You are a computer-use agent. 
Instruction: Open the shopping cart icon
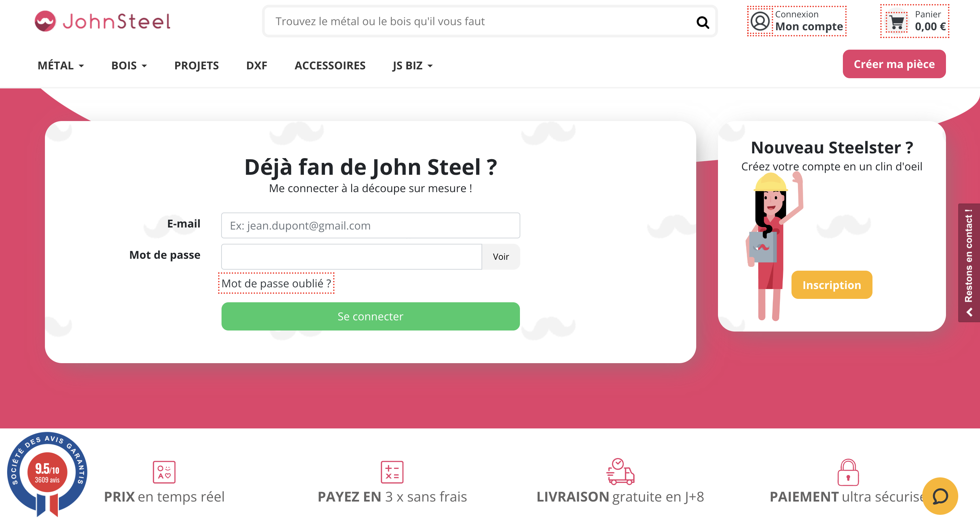click(896, 23)
